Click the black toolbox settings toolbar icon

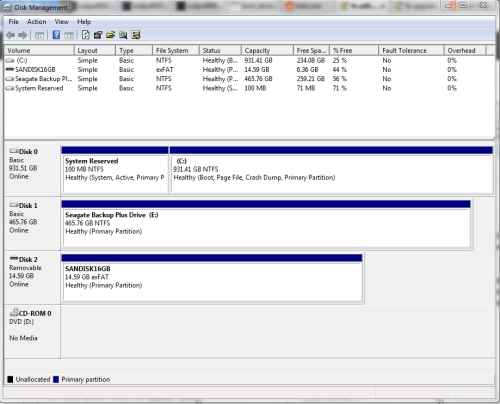pos(98,35)
